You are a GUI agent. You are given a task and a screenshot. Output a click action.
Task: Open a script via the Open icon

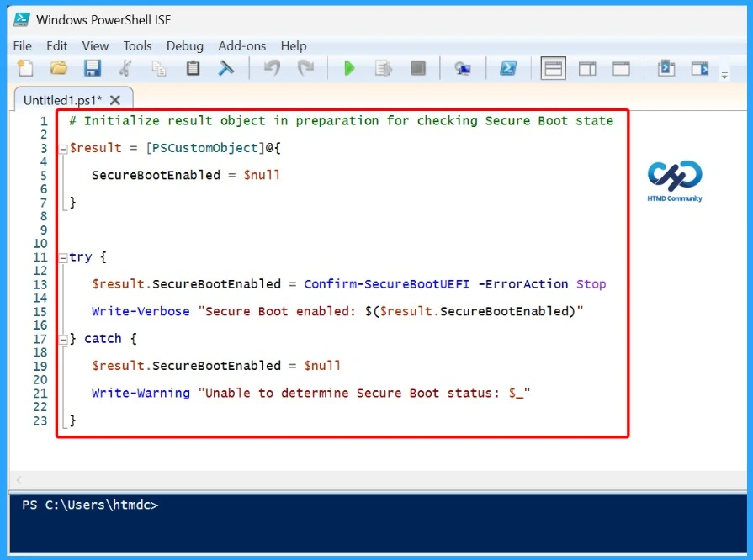[58, 68]
